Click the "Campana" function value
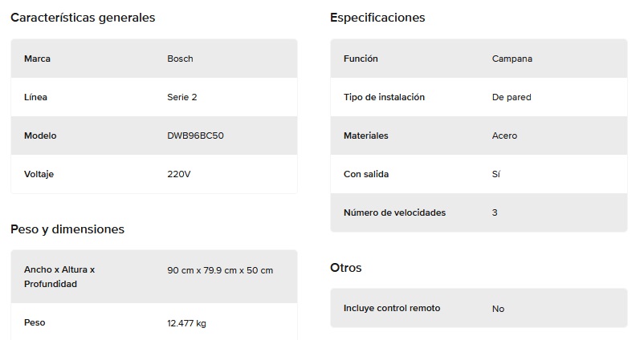The height and width of the screenshot is (340, 644). pos(512,59)
